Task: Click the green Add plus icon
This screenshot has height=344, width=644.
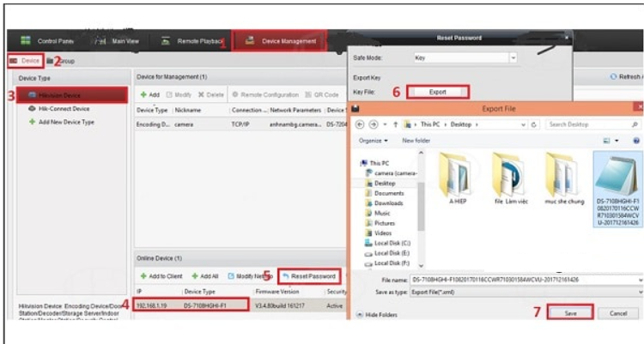Action: (x=143, y=94)
